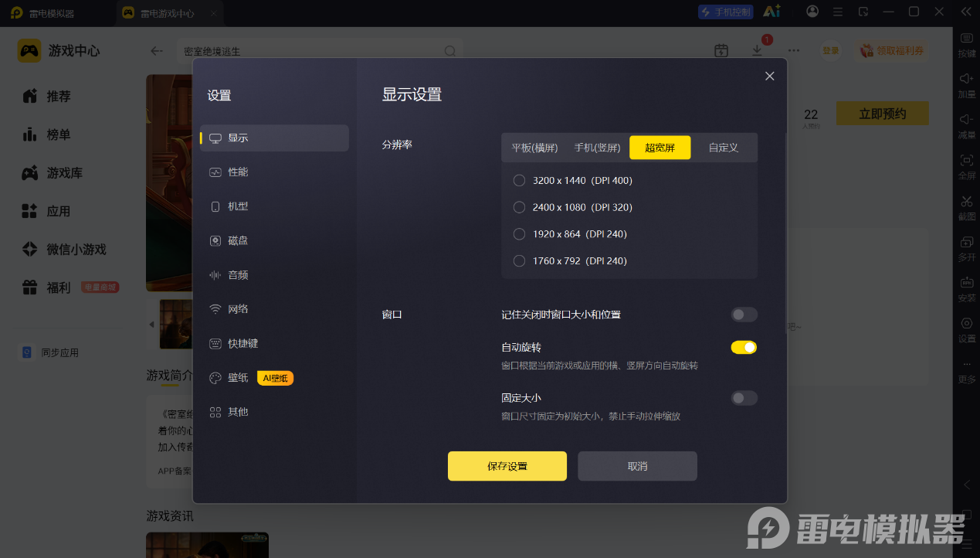Click the back arrow in game center
The image size is (980, 558).
[157, 51]
